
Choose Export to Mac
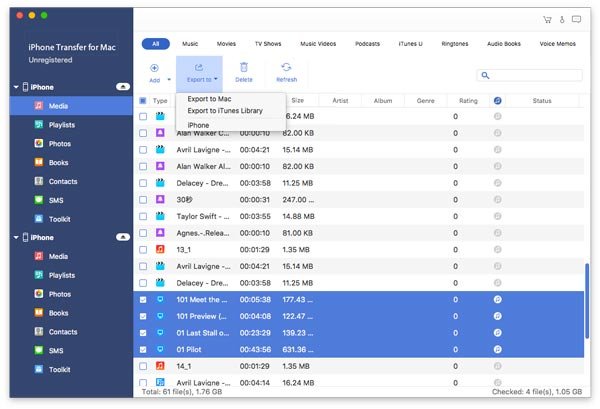209,99
